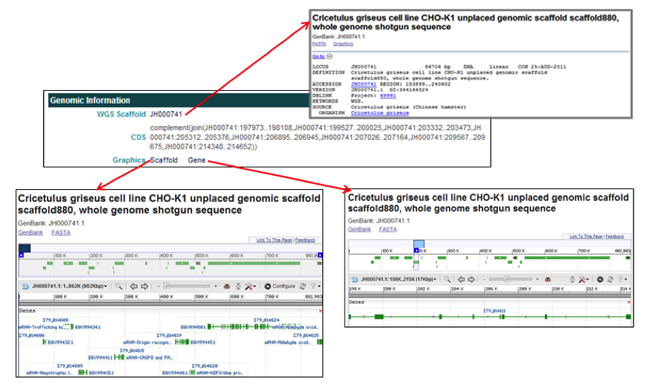Expand 198K..215K range dropdown in right viewer
650x385 pixels.
click(x=398, y=279)
